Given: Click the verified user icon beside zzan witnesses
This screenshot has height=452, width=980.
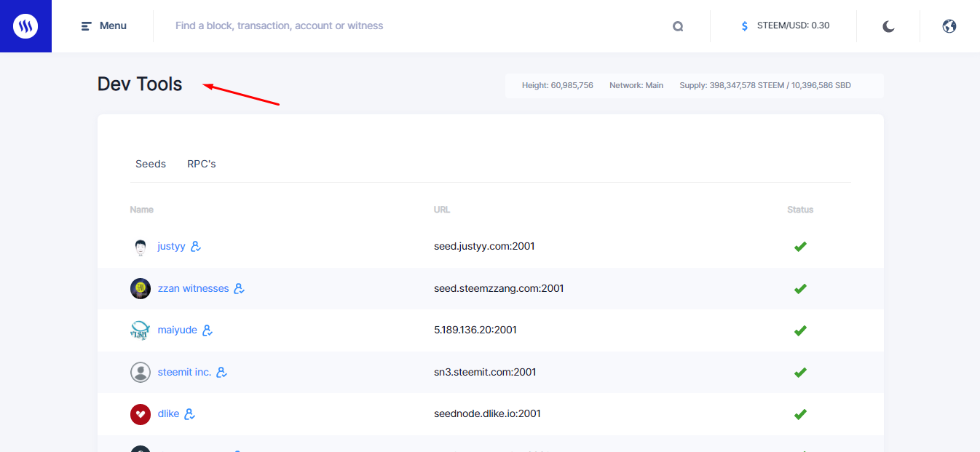Looking at the screenshot, I should [x=240, y=288].
